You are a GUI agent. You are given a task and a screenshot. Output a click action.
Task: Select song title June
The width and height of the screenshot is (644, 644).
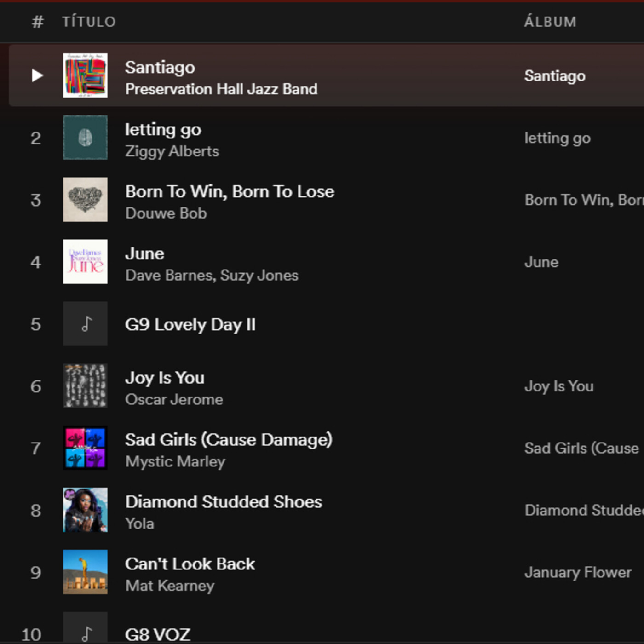[144, 254]
